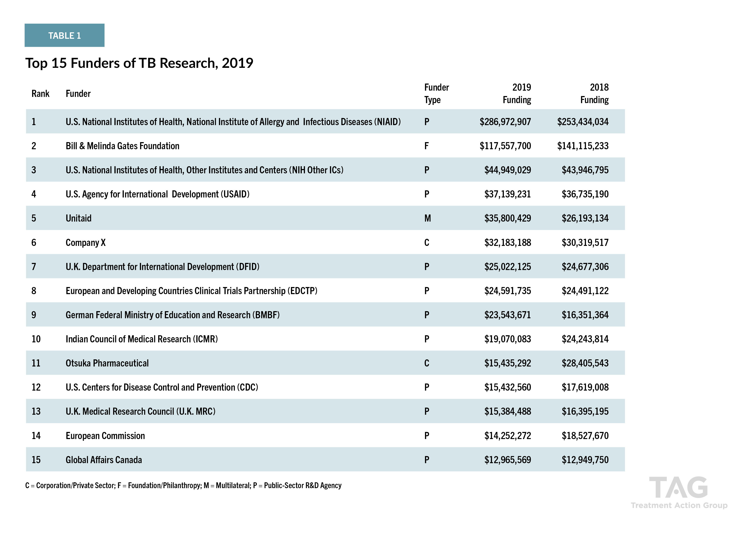Select the European Commission funder name

pos(105,436)
